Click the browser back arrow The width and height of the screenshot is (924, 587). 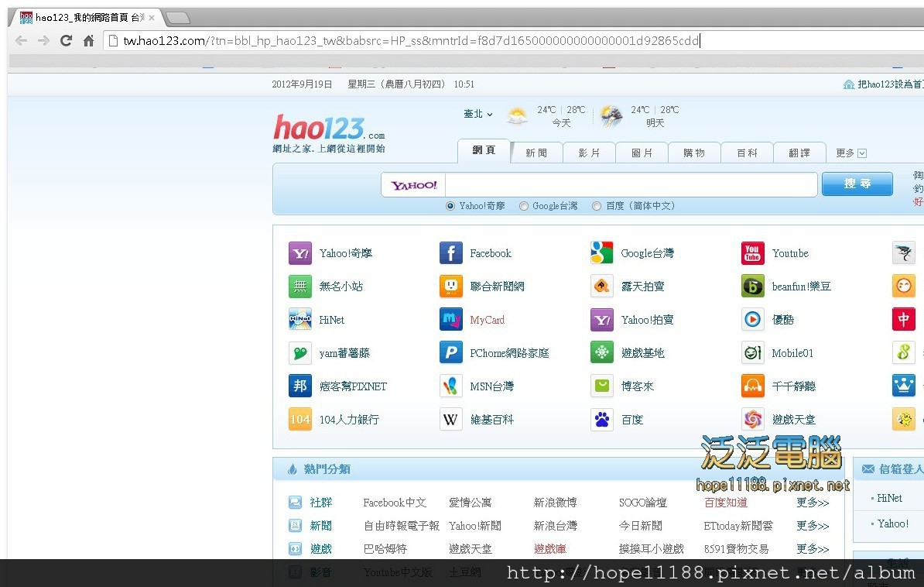tap(21, 41)
